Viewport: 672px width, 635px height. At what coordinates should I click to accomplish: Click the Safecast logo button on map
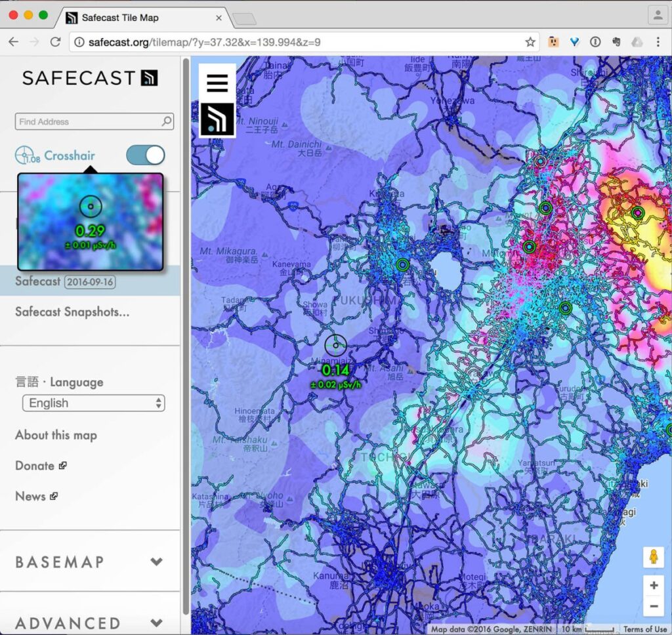(x=217, y=119)
